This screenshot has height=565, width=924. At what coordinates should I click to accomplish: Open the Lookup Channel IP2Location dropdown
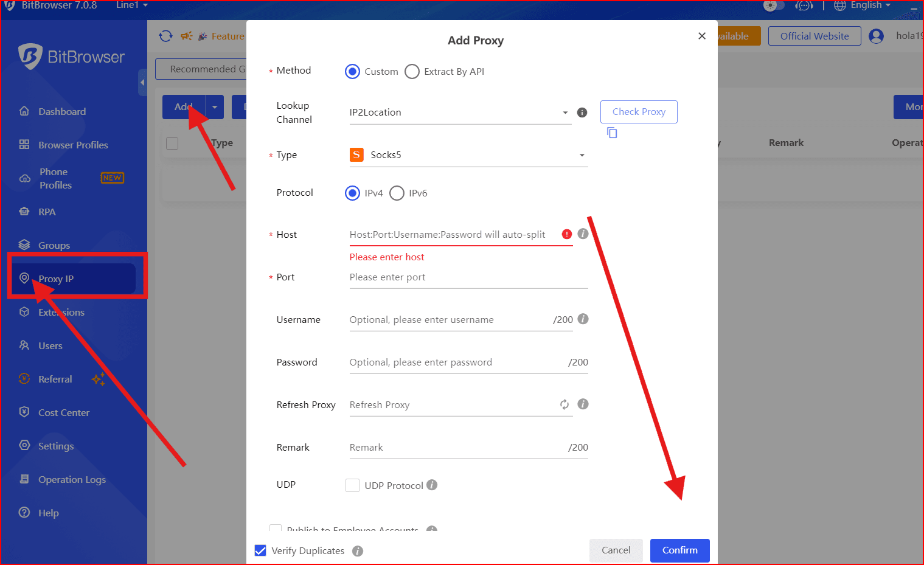point(459,113)
